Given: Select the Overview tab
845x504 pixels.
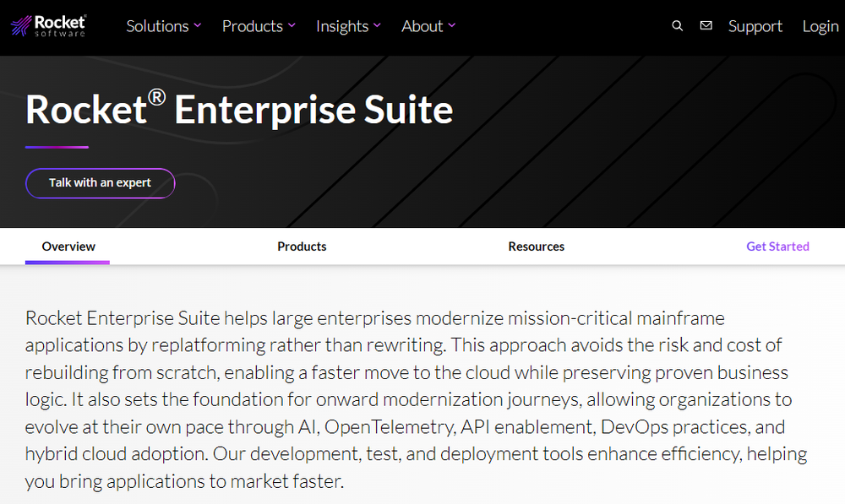Looking at the screenshot, I should tap(67, 246).
